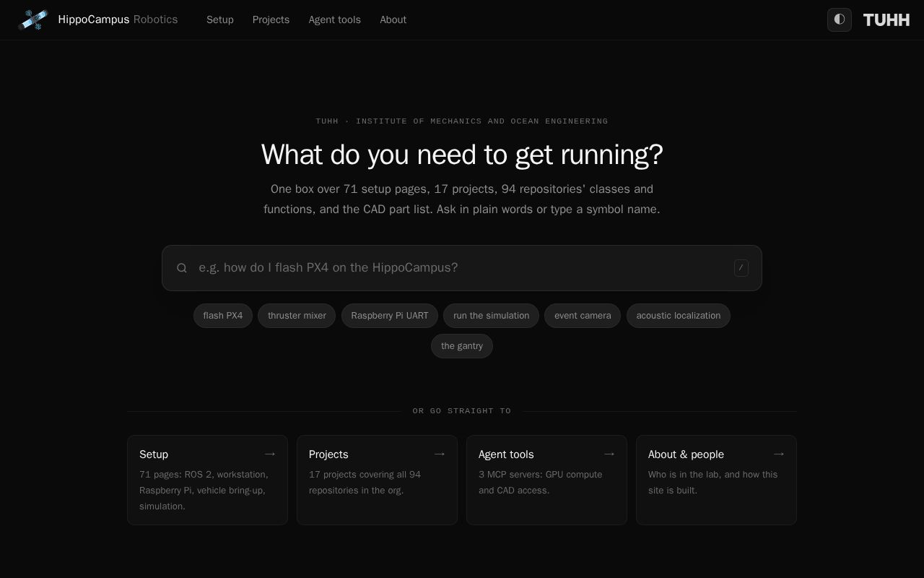Pick the "run the simulation" chip

(491, 316)
